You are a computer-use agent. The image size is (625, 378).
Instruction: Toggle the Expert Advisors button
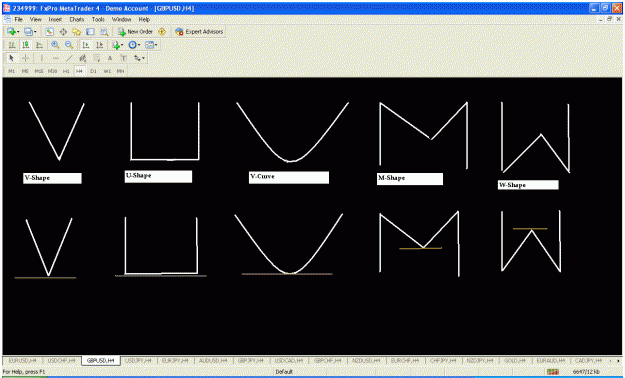coord(199,32)
